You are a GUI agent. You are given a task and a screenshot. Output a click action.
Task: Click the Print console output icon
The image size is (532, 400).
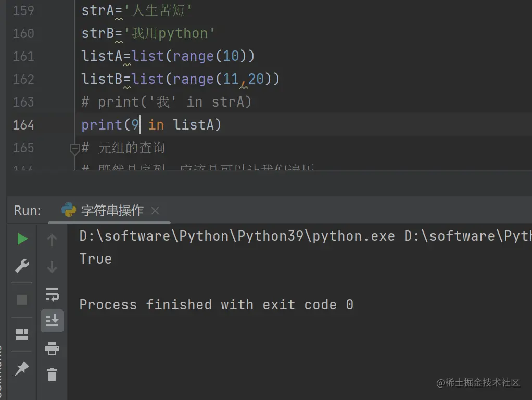coord(52,348)
